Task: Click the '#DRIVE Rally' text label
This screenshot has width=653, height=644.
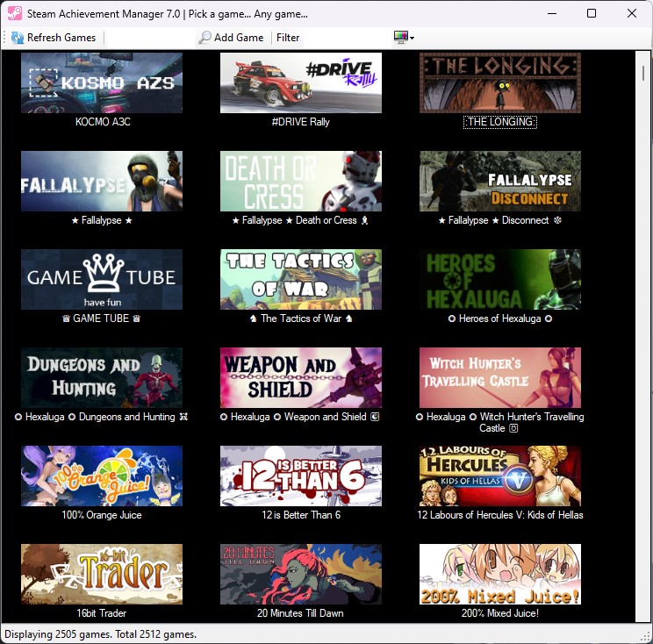Action: point(301,122)
